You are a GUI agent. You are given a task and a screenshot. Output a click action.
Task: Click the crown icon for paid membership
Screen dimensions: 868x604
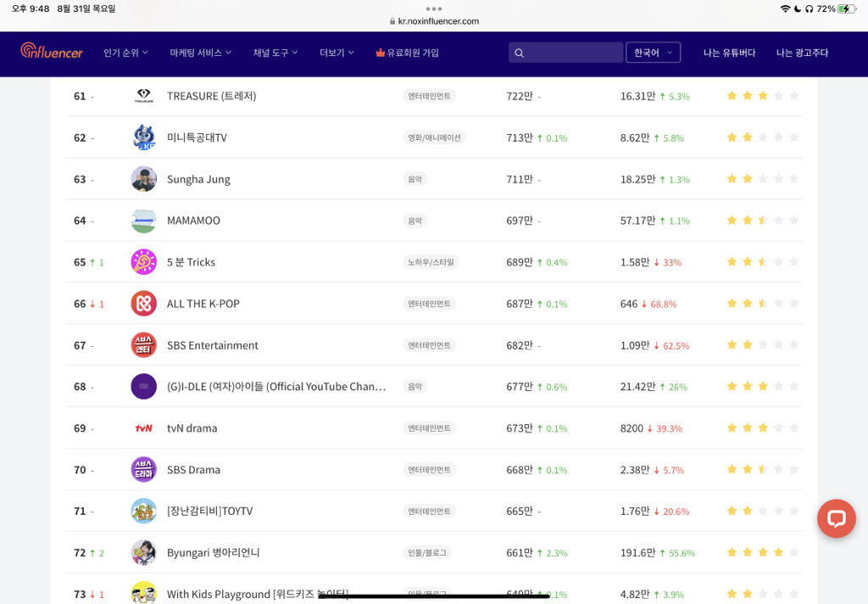click(x=380, y=53)
